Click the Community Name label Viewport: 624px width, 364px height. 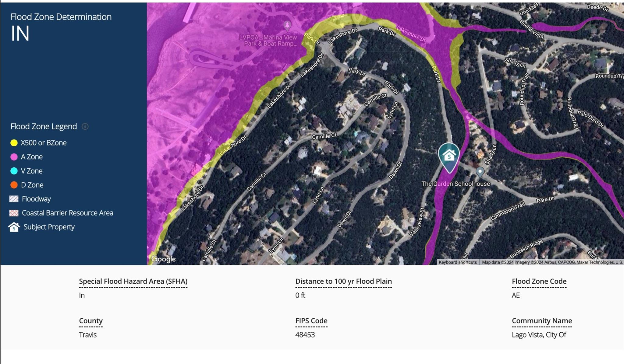(x=542, y=321)
